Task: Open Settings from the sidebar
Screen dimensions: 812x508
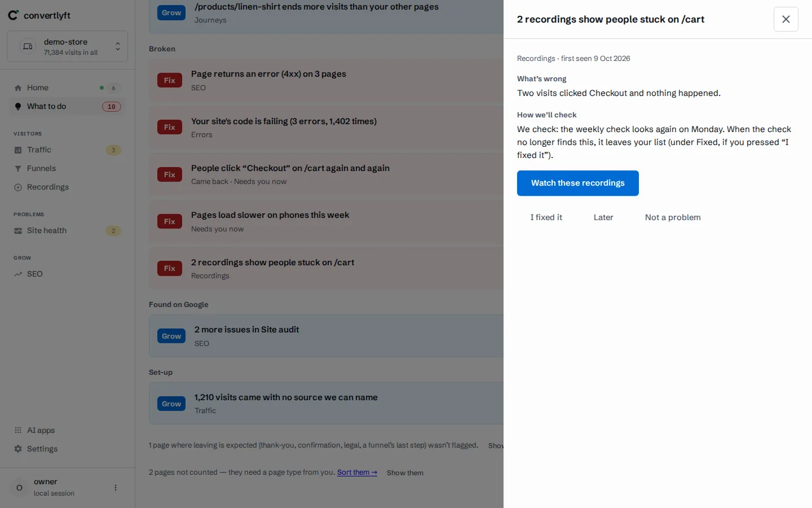Action: pos(67,449)
